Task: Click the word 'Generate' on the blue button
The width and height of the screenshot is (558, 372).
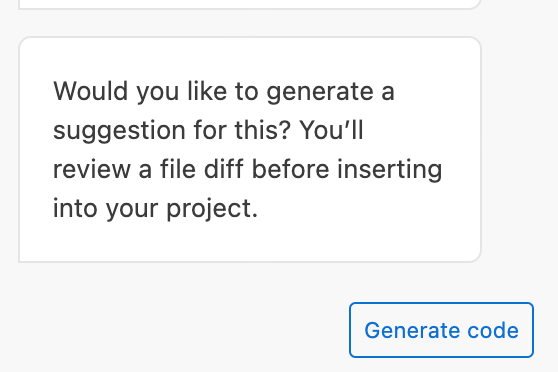Action: tap(411, 330)
